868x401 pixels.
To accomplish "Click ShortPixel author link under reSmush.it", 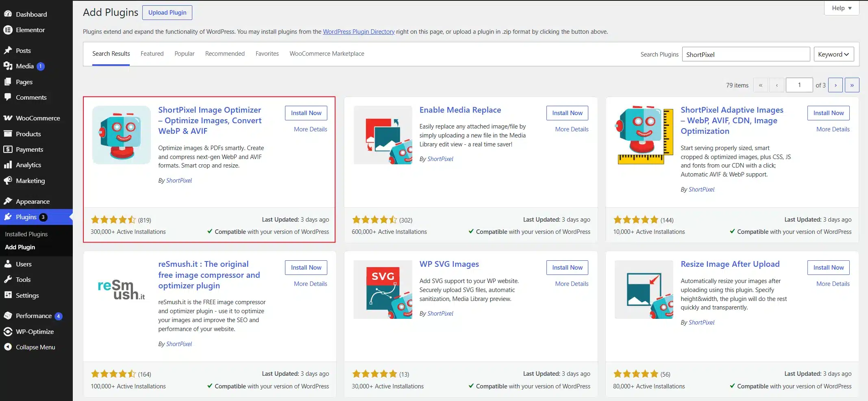I will [x=179, y=344].
